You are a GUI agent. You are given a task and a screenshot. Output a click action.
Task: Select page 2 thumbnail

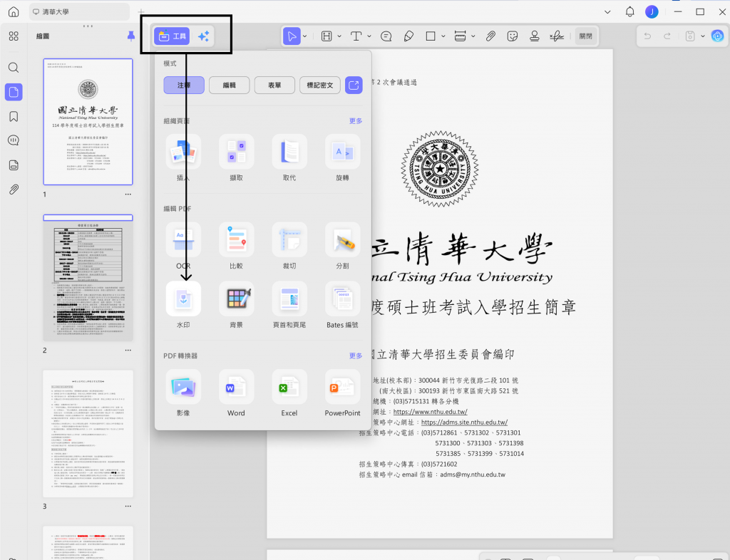coord(88,278)
